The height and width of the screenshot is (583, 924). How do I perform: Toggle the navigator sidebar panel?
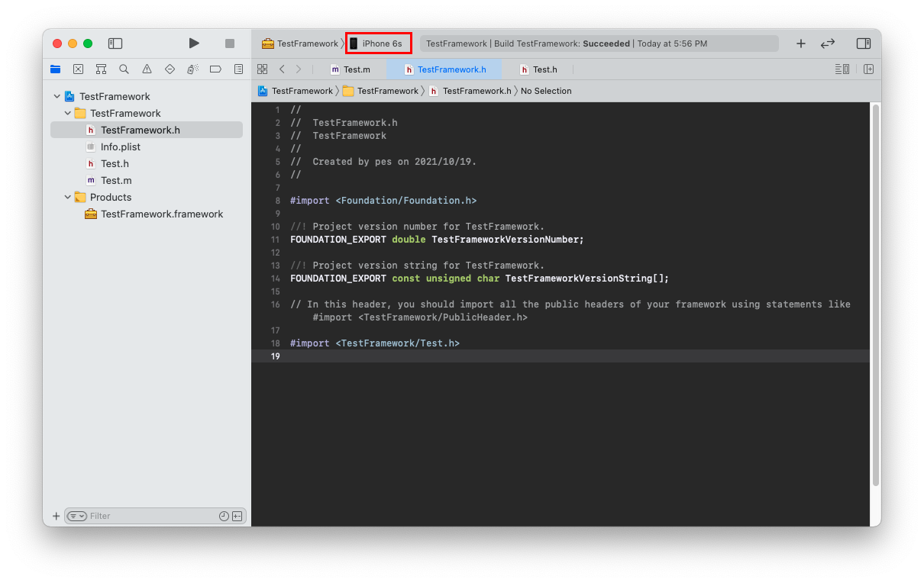coord(115,43)
